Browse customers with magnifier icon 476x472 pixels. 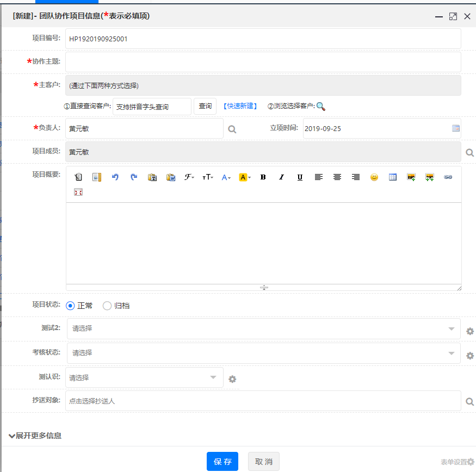point(320,107)
